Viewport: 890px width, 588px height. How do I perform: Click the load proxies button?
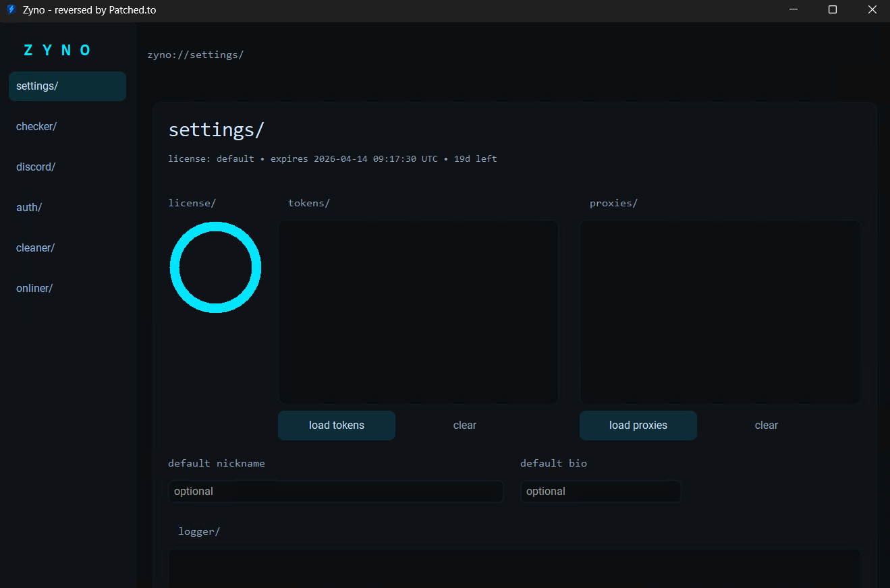point(638,425)
